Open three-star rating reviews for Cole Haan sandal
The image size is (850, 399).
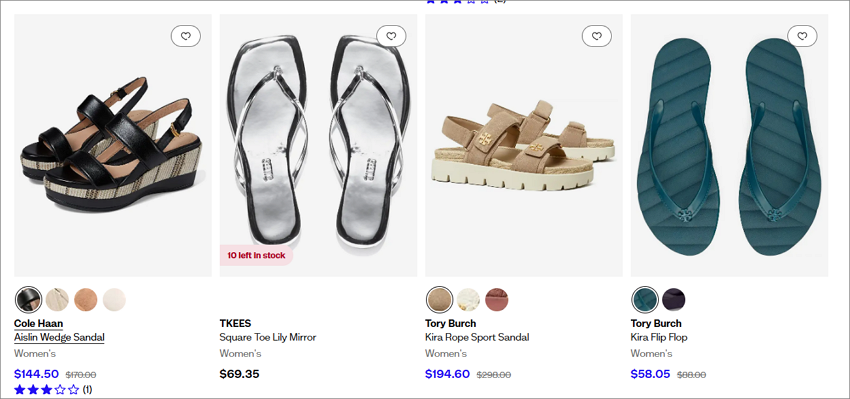pos(53,389)
